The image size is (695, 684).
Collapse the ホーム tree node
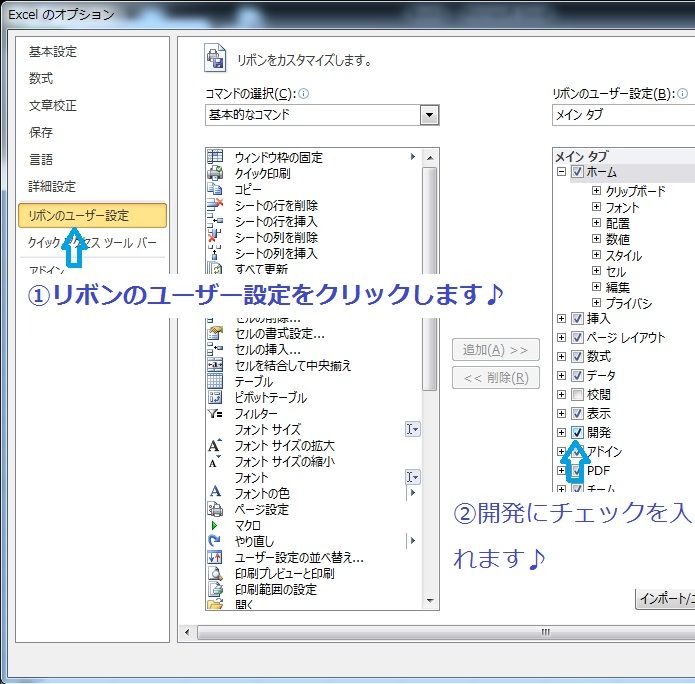click(x=561, y=172)
